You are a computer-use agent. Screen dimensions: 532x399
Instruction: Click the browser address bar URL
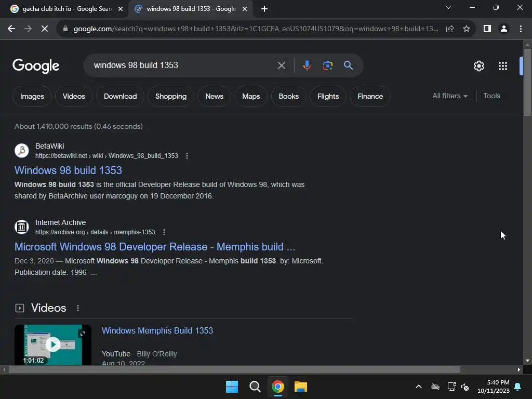(256, 29)
